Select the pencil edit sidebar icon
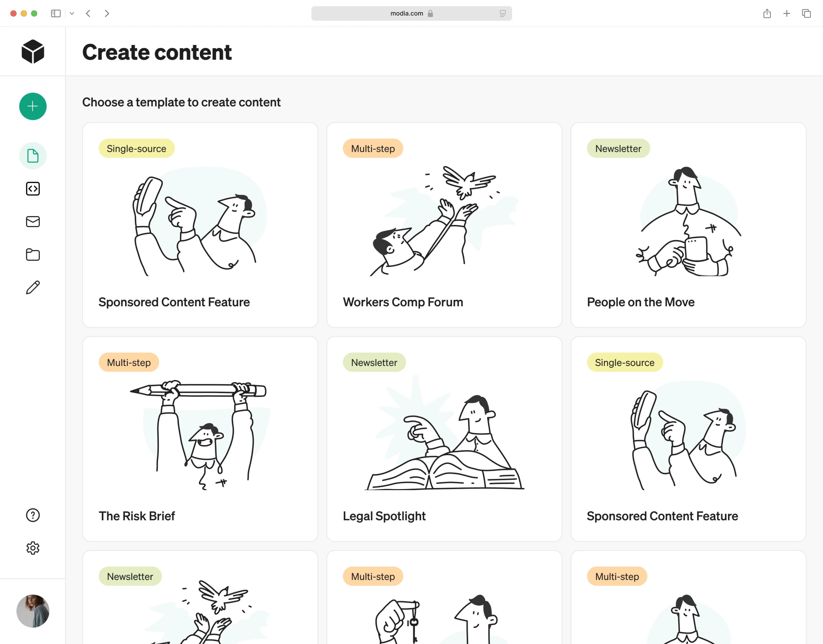Image resolution: width=823 pixels, height=644 pixels. (33, 287)
